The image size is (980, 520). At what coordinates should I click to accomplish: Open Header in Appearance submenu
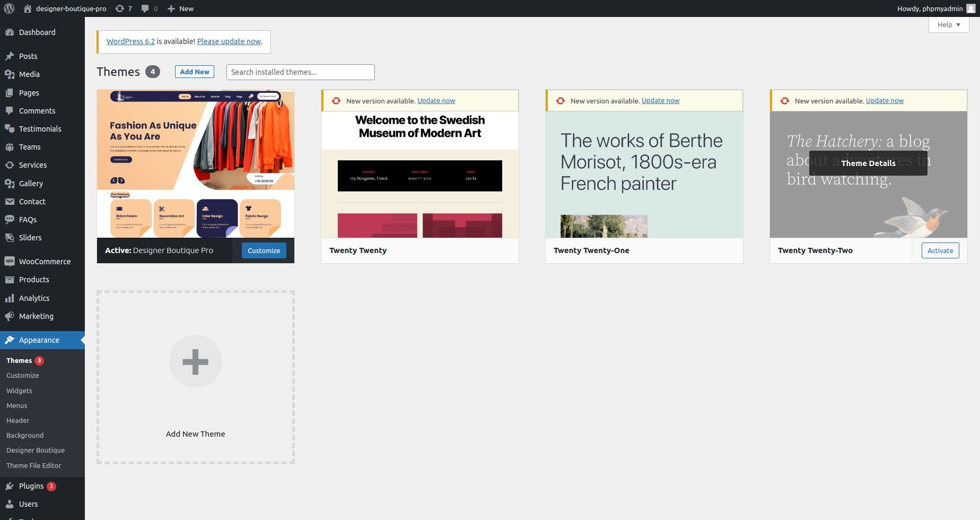[x=18, y=420]
